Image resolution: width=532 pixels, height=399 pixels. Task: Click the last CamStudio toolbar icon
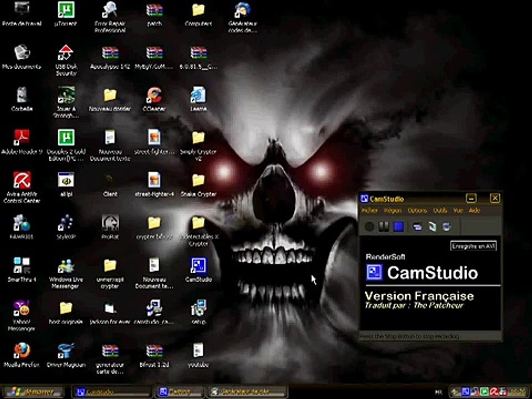pyautogui.click(x=447, y=227)
